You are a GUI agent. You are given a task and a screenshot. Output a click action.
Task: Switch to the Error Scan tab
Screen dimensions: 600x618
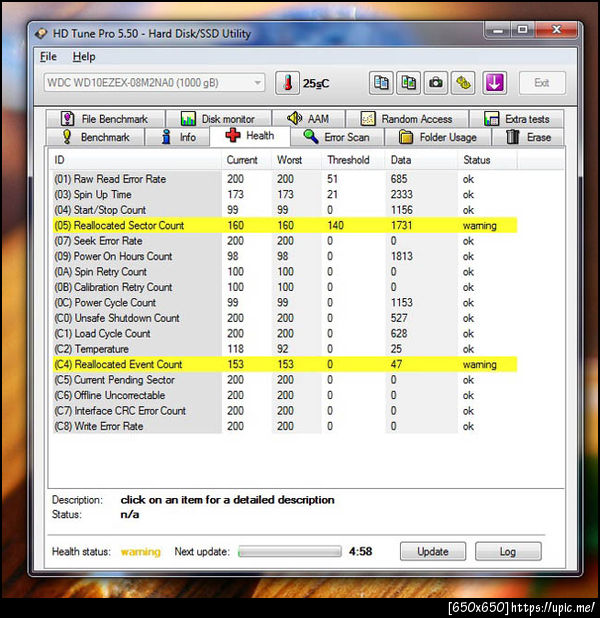pos(337,137)
